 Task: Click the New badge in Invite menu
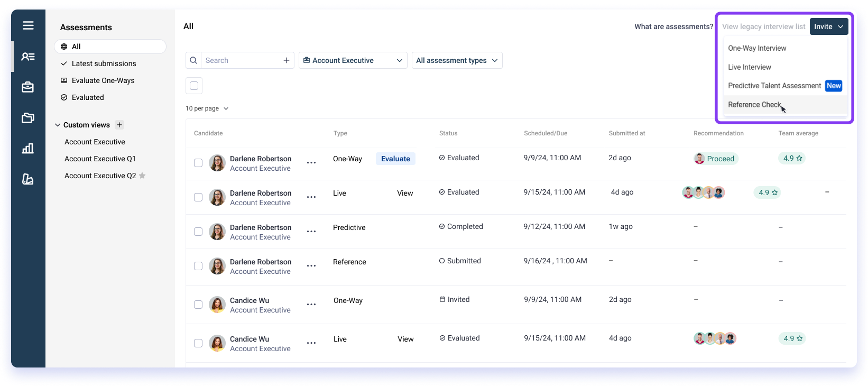[x=834, y=86]
